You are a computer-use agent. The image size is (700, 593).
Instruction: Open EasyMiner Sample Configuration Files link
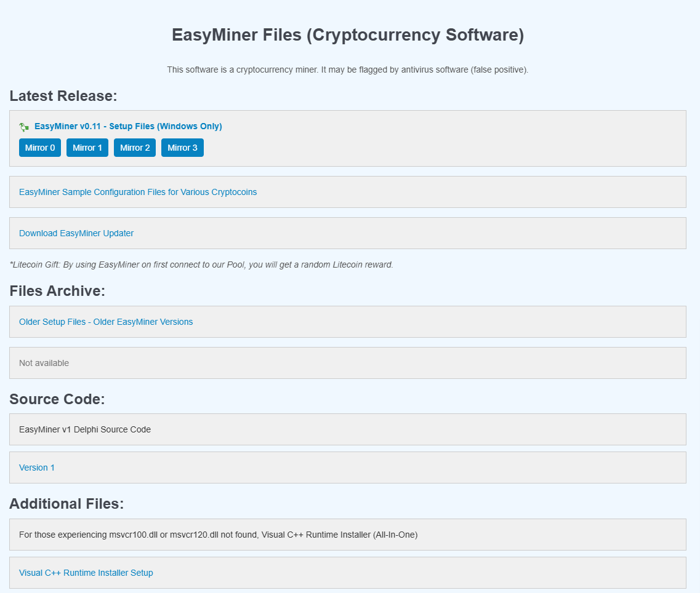[138, 192]
